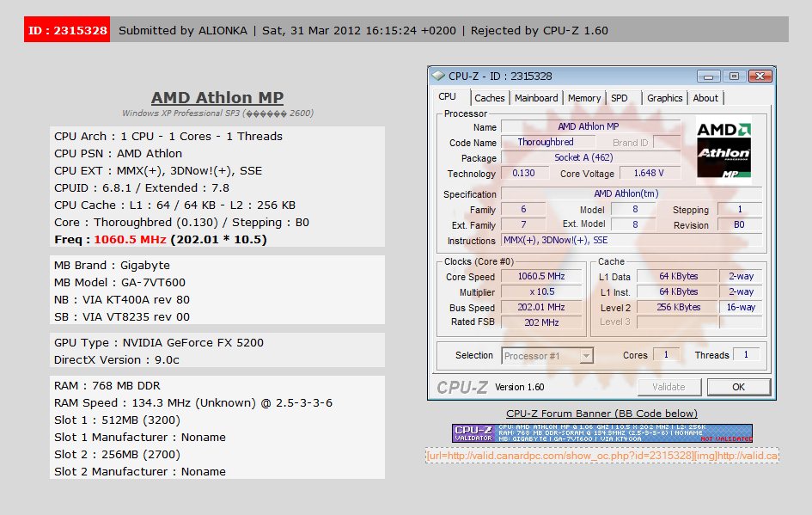Click the Windows XP Professional SP3 subtitle
This screenshot has width=812, height=515.
[217, 113]
